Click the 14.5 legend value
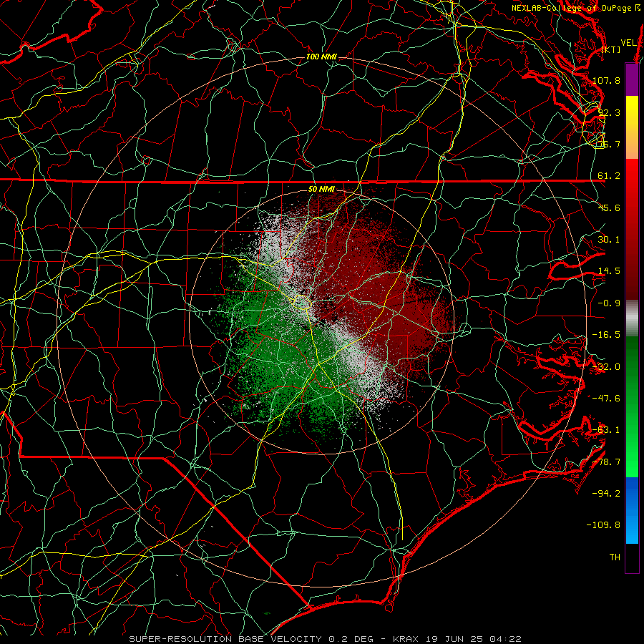 (609, 271)
